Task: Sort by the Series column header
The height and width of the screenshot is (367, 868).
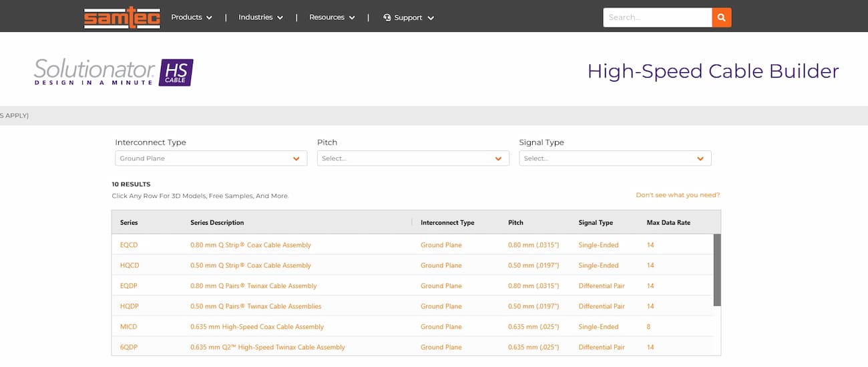Action: [129, 223]
